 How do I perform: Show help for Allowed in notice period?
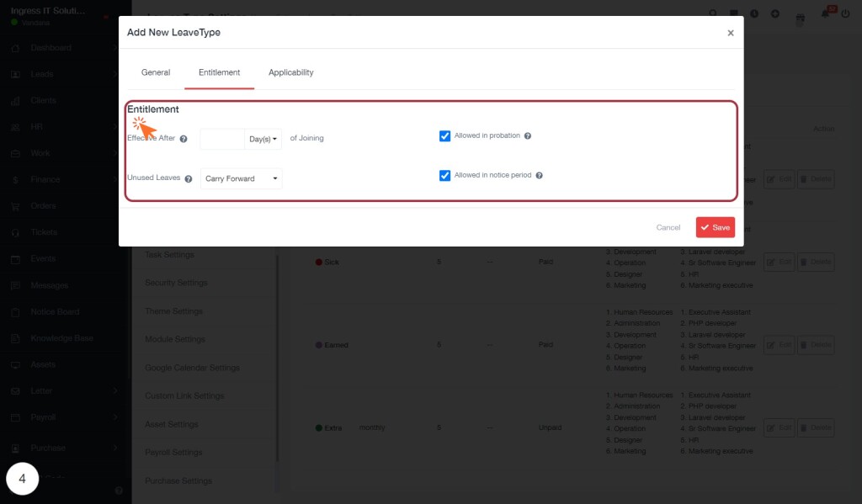point(539,175)
